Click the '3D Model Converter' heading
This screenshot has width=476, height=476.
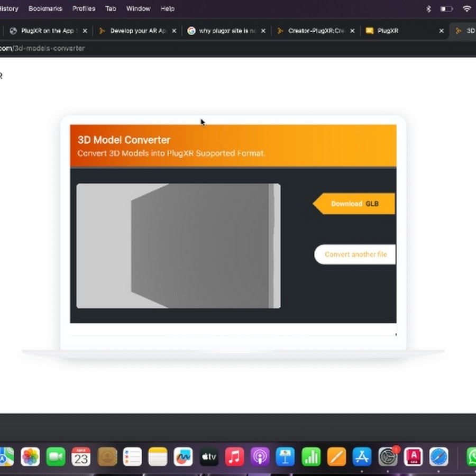tap(124, 140)
